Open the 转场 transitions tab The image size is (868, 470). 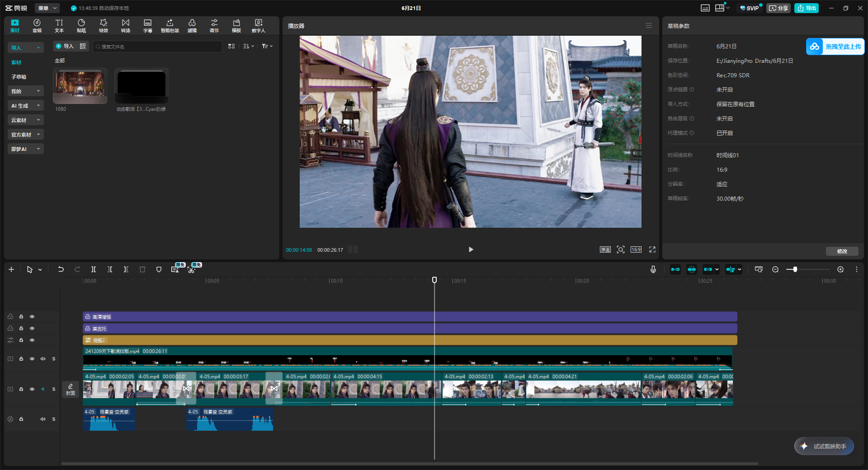click(x=126, y=26)
